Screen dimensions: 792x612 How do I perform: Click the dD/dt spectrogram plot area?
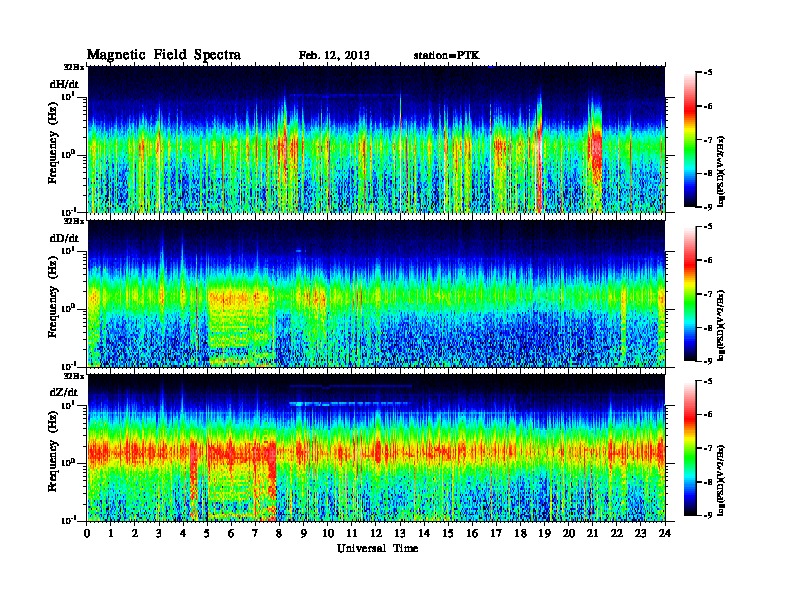[376, 294]
